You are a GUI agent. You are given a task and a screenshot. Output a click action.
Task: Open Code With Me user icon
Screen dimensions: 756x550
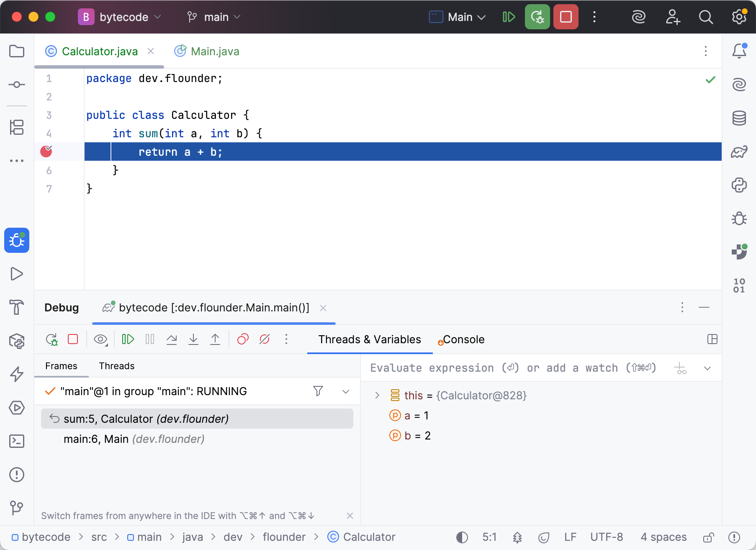[673, 17]
